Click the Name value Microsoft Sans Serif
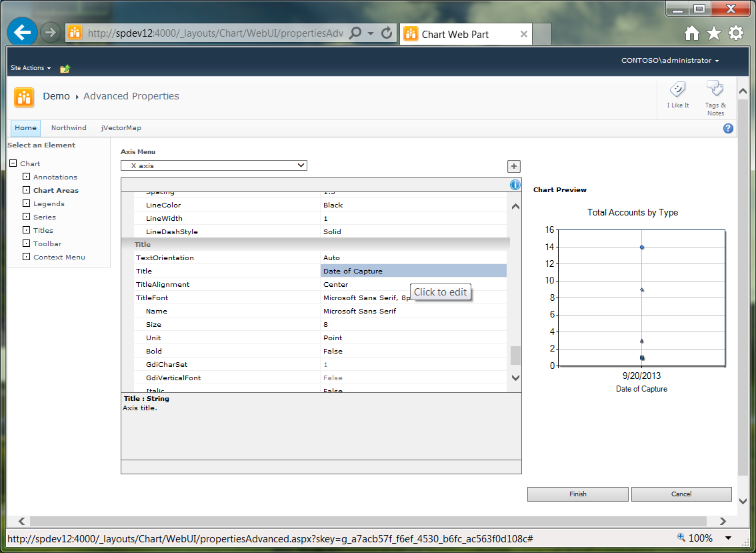The image size is (756, 553). click(x=414, y=312)
